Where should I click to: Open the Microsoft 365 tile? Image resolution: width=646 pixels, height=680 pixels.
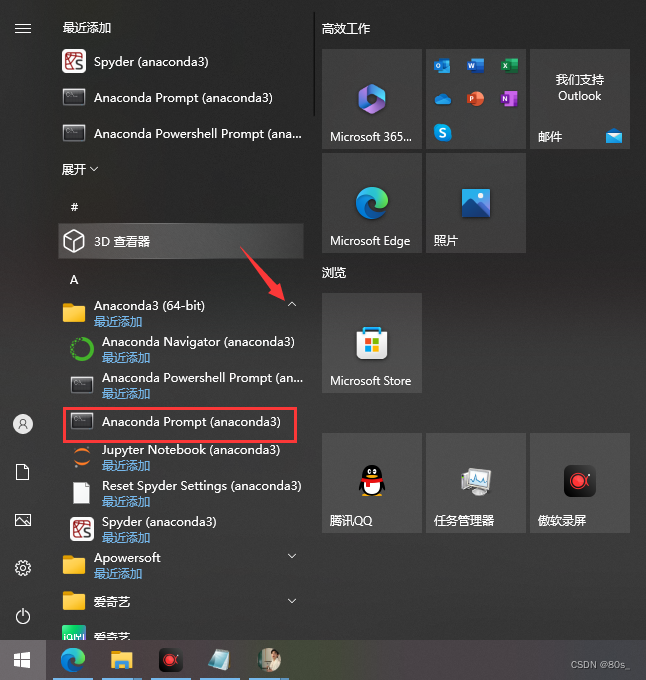tap(372, 99)
